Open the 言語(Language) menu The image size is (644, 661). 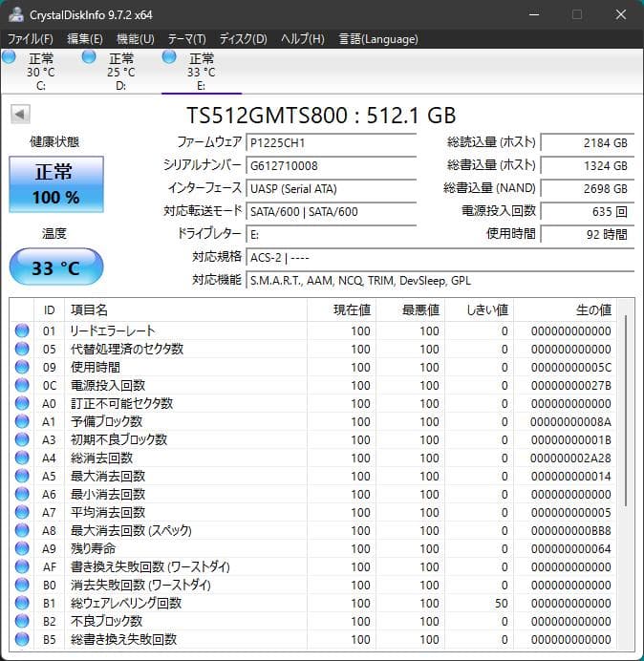[x=378, y=39]
